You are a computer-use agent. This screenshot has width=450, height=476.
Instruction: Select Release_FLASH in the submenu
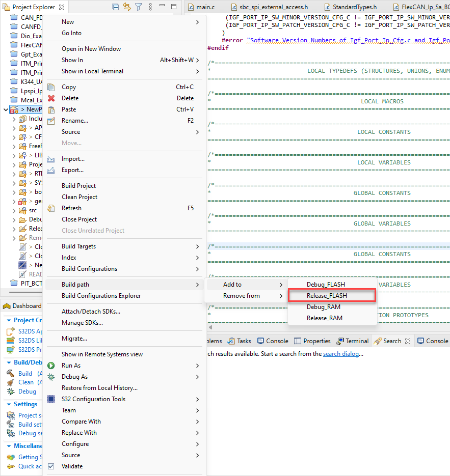tap(332, 296)
